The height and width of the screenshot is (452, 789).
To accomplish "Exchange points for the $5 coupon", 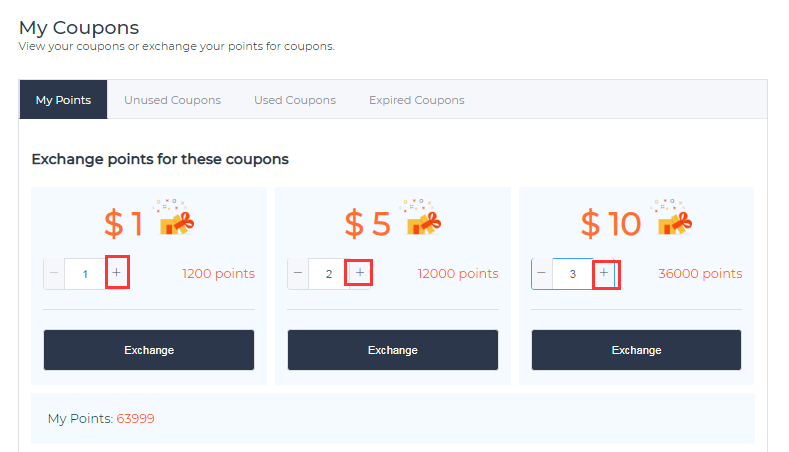I will (393, 350).
